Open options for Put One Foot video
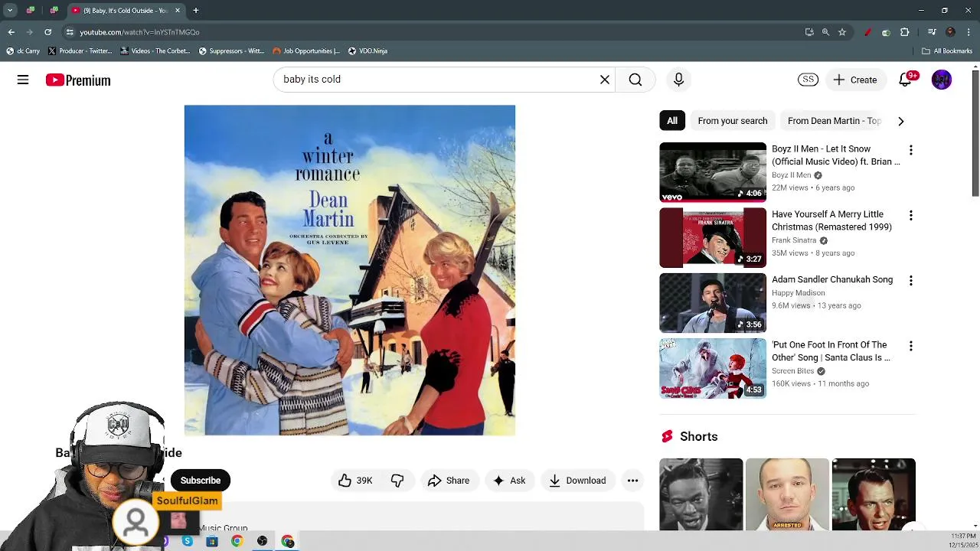The height and width of the screenshot is (551, 980). [910, 346]
